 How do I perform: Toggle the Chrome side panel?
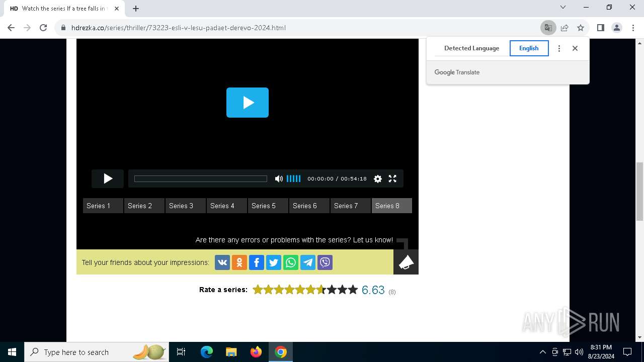(x=601, y=28)
